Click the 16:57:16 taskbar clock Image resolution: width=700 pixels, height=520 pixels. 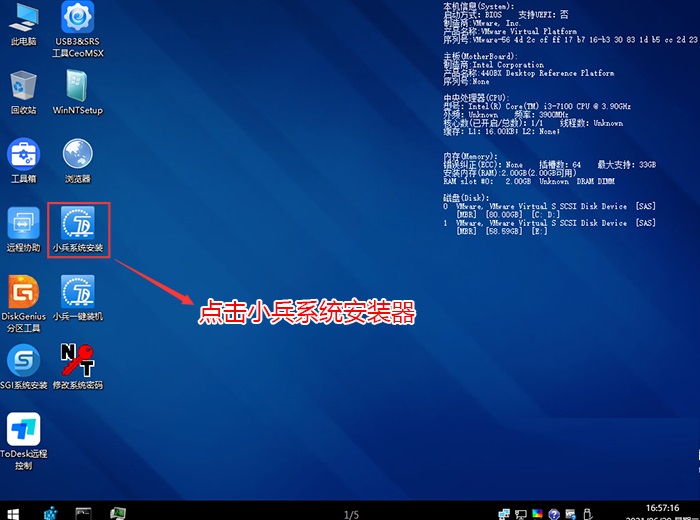[x=662, y=508]
